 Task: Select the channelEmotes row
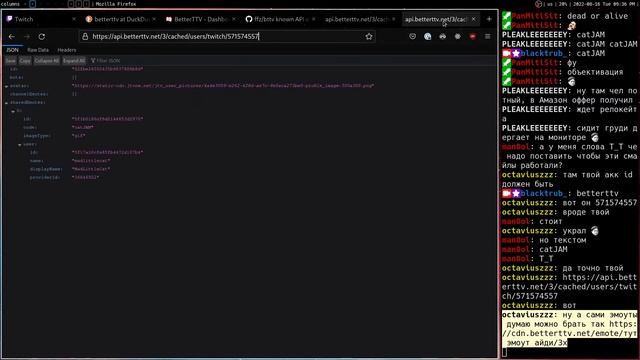(x=250, y=94)
